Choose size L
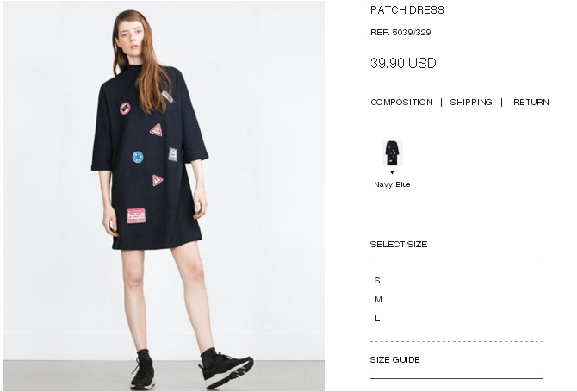Screen dimensions: 577x392 point(377,319)
